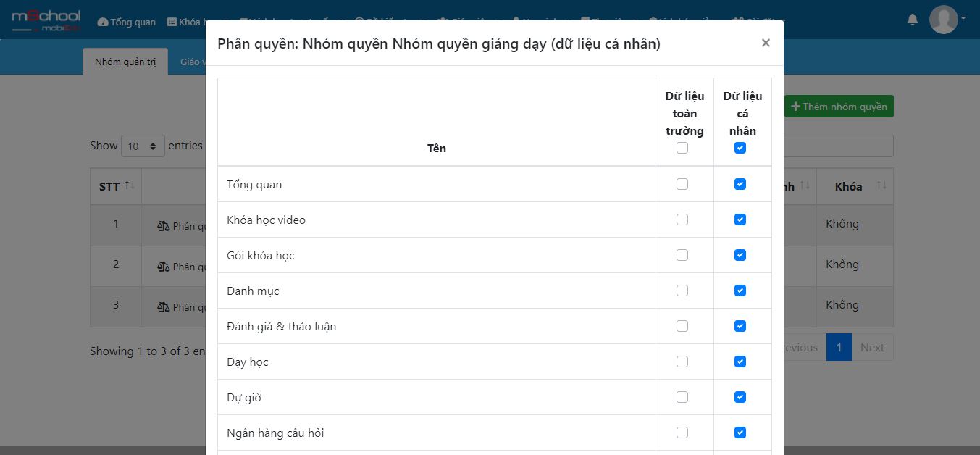Check Dữ liệu toàn trường header checkbox
This screenshot has height=455, width=980.
coord(682,148)
